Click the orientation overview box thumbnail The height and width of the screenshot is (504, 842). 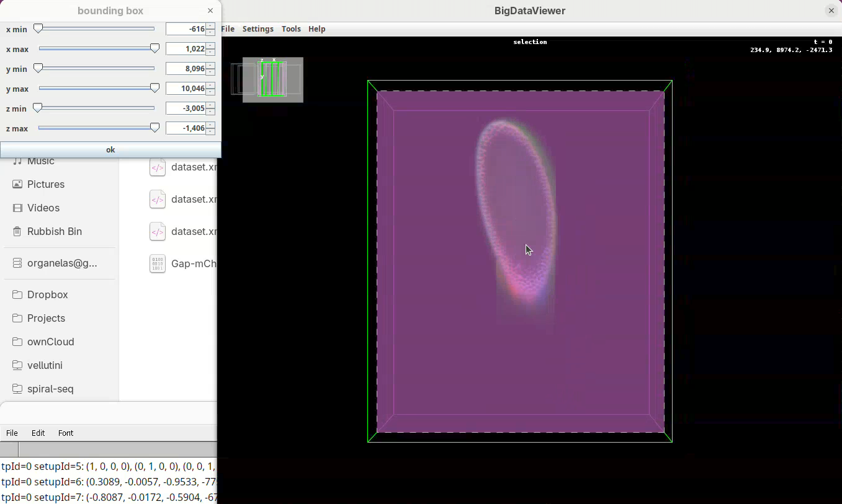pyautogui.click(x=272, y=79)
